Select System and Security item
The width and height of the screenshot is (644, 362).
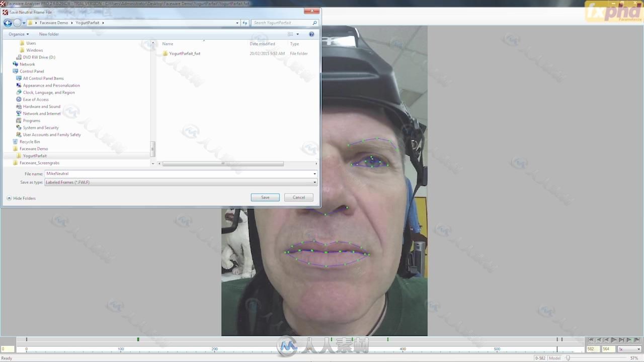tap(41, 128)
